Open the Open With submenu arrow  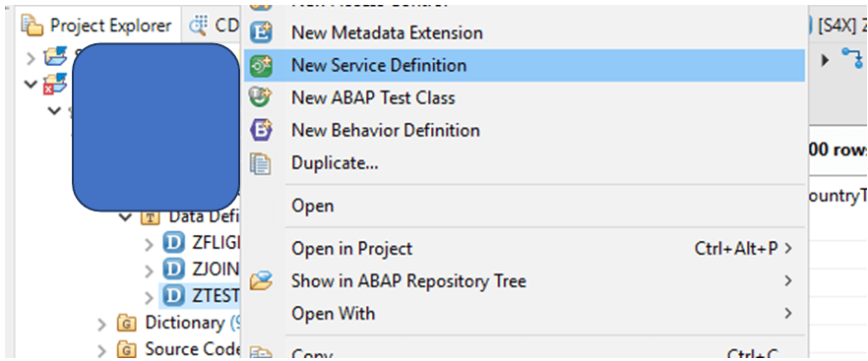[x=787, y=314]
